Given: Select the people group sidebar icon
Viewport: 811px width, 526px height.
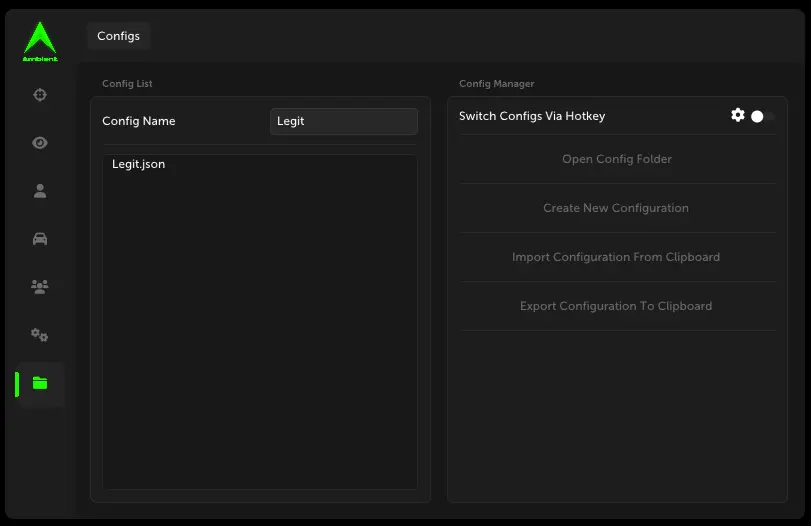Looking at the screenshot, I should pos(40,287).
